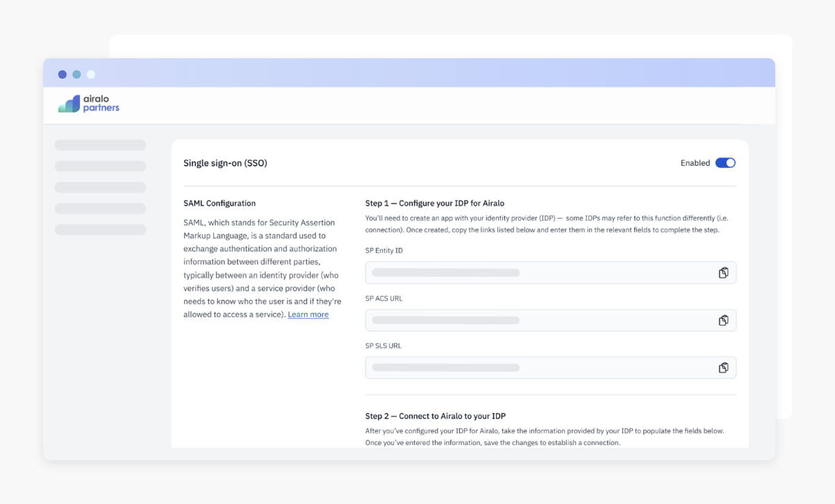This screenshot has height=504, width=835.
Task: Click the dark blue window dot
Action: 63,74
